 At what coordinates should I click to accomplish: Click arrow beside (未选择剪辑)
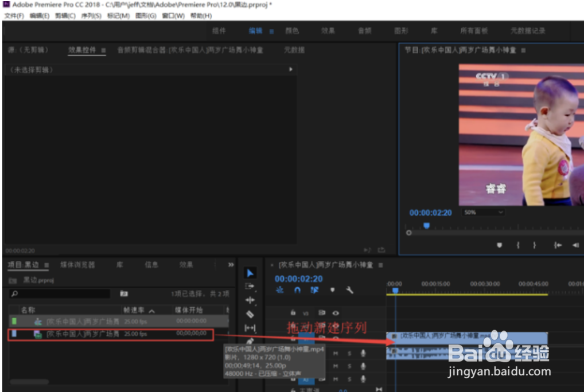coord(290,69)
